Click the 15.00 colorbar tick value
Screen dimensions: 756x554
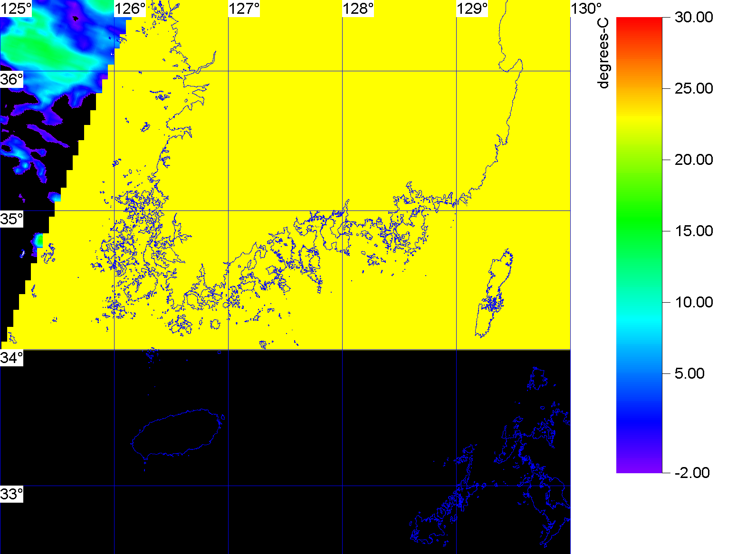pyautogui.click(x=694, y=231)
